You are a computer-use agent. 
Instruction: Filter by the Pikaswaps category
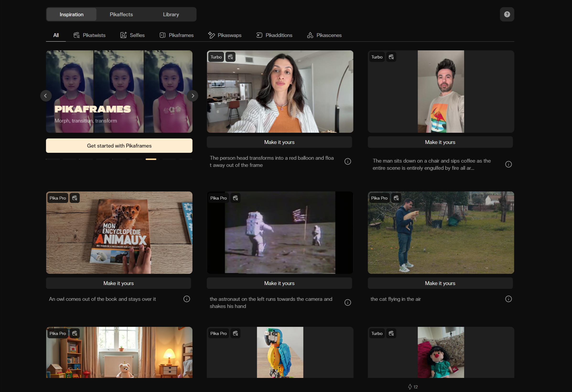coord(225,35)
